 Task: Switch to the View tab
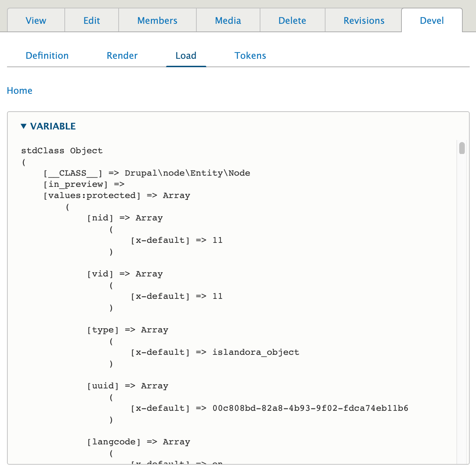[36, 20]
